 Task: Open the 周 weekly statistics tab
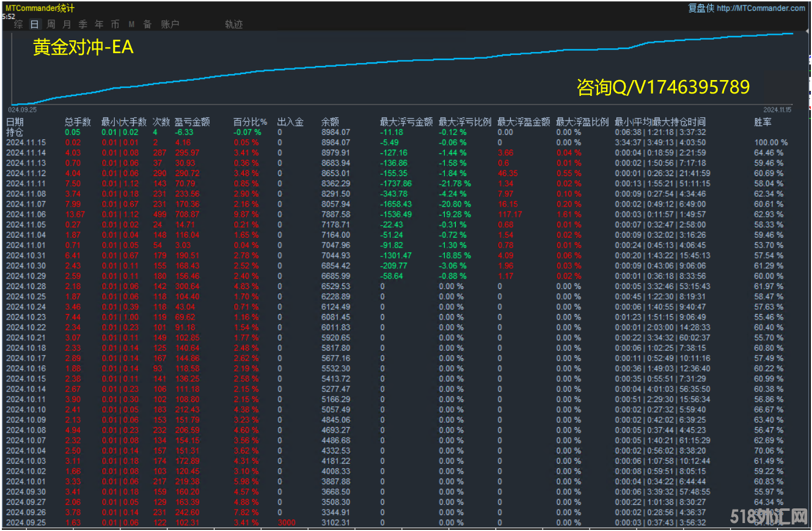[51, 24]
